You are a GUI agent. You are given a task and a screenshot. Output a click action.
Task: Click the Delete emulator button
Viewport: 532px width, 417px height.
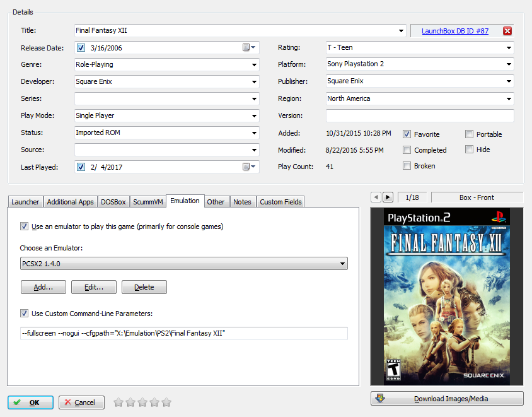[x=144, y=287]
